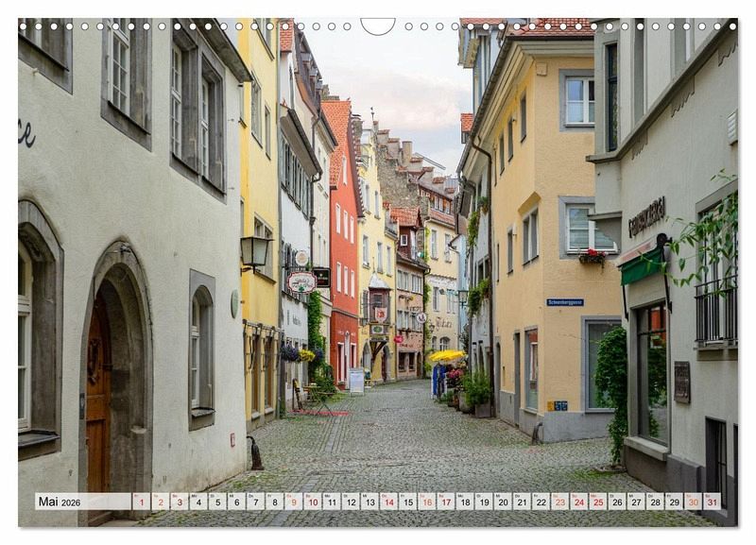The image size is (756, 545).
Task: Pick day 14 on the calendar strip
Action: tap(388, 502)
